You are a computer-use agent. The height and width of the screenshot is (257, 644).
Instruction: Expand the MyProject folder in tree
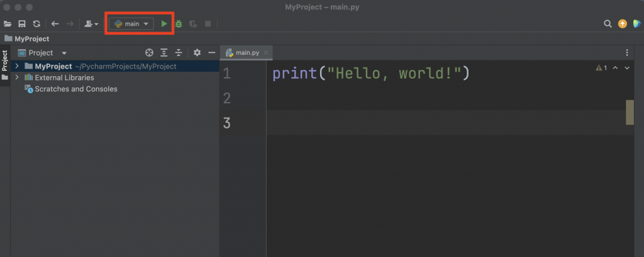[x=17, y=66]
